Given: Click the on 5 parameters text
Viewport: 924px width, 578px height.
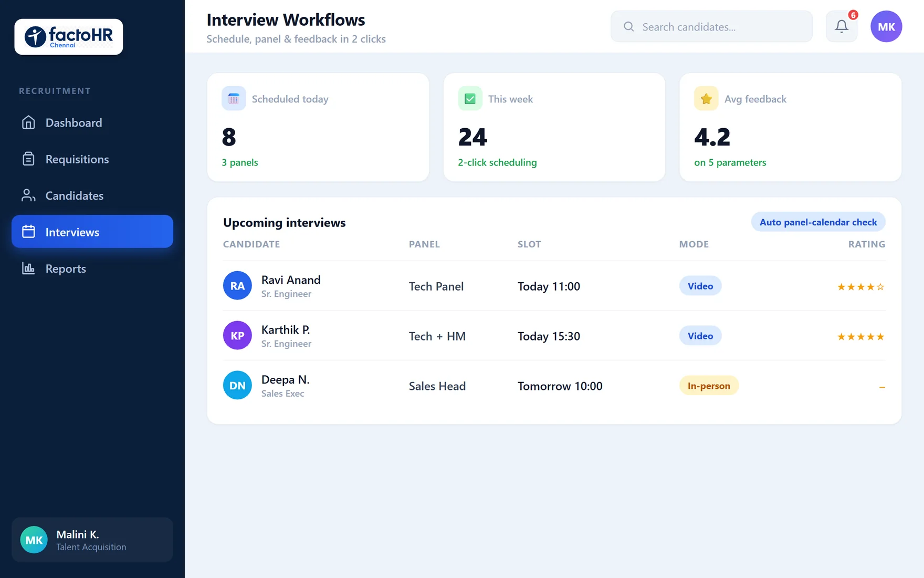Looking at the screenshot, I should click(x=730, y=162).
